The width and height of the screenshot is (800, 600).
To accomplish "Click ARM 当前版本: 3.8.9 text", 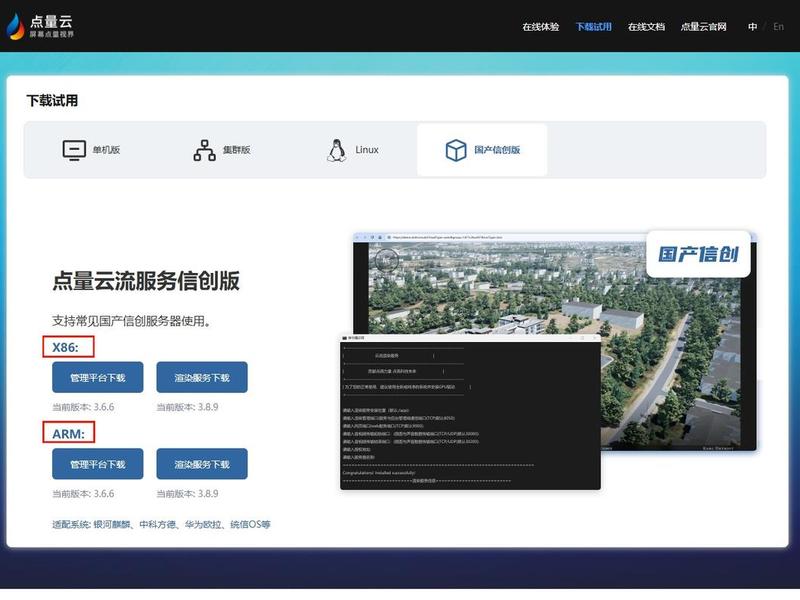I will pos(187,493).
